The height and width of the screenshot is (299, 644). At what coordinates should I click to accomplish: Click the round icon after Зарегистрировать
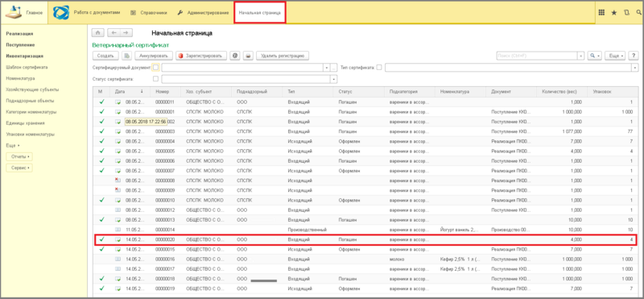click(235, 56)
